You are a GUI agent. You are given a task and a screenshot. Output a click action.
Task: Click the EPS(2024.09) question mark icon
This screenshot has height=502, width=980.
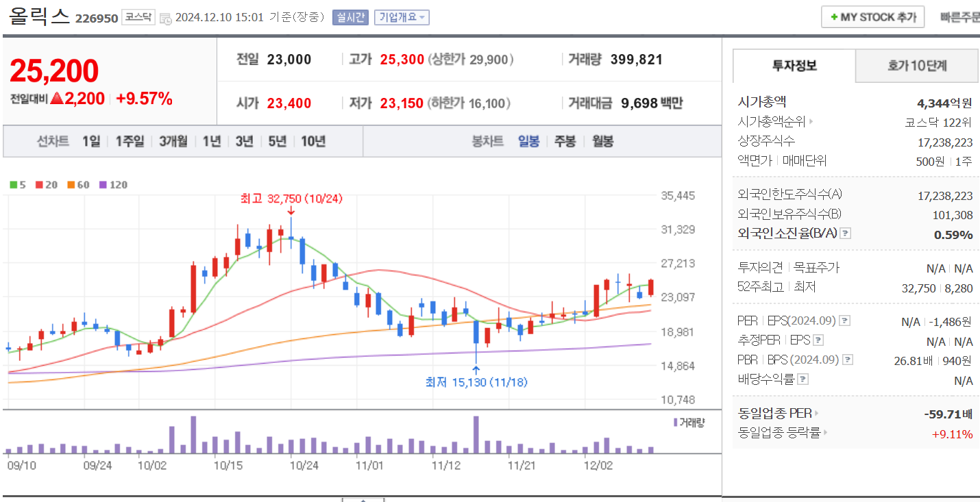[845, 321]
